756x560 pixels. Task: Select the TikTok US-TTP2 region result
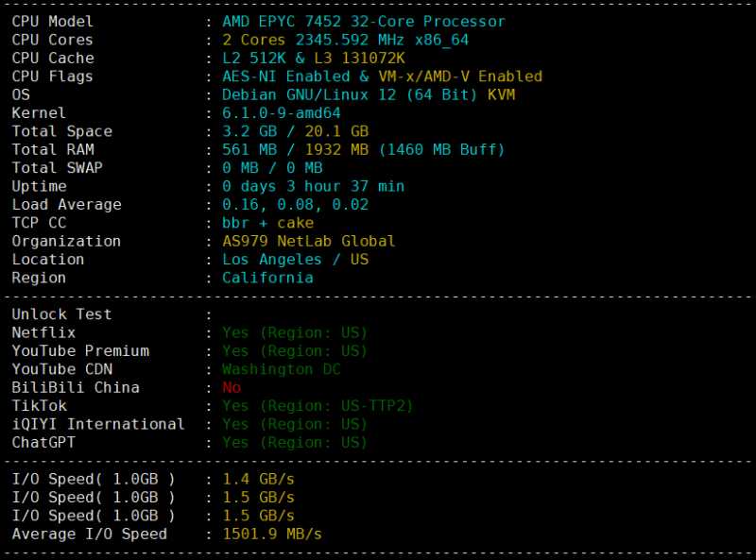[x=318, y=406]
